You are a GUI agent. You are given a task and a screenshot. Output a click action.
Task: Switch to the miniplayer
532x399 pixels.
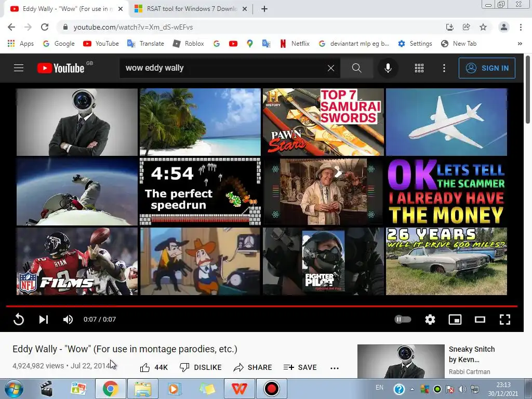coord(455,320)
